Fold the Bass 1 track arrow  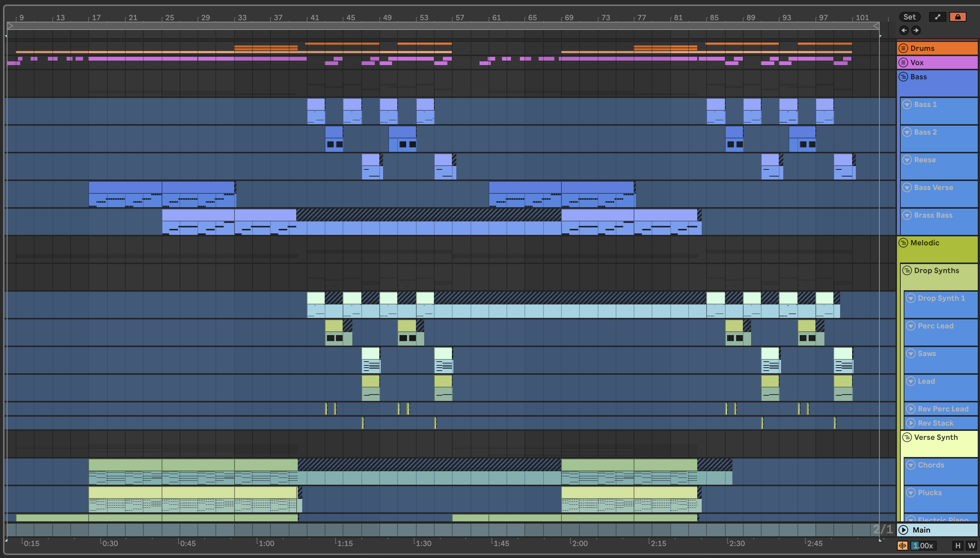[907, 104]
